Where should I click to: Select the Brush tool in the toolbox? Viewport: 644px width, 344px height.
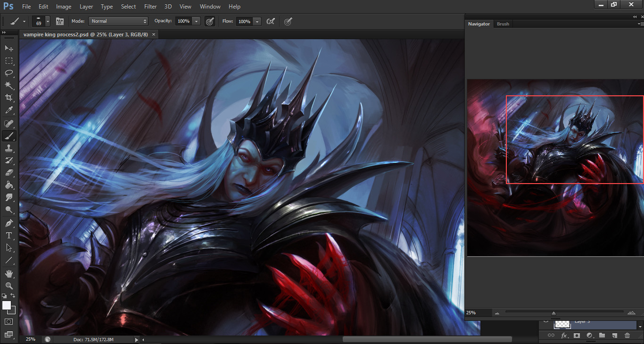(x=9, y=136)
